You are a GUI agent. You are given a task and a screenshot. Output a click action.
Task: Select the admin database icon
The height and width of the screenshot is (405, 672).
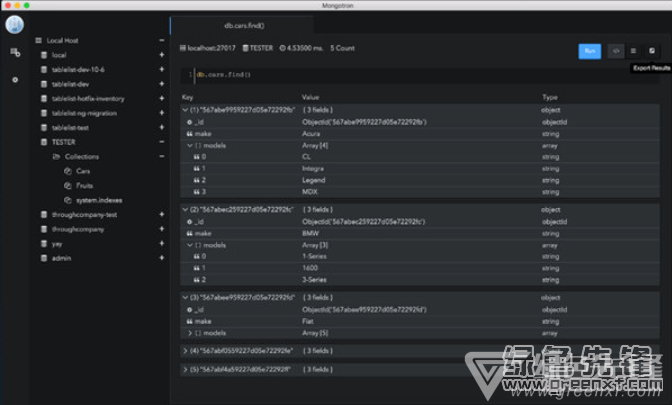point(44,258)
